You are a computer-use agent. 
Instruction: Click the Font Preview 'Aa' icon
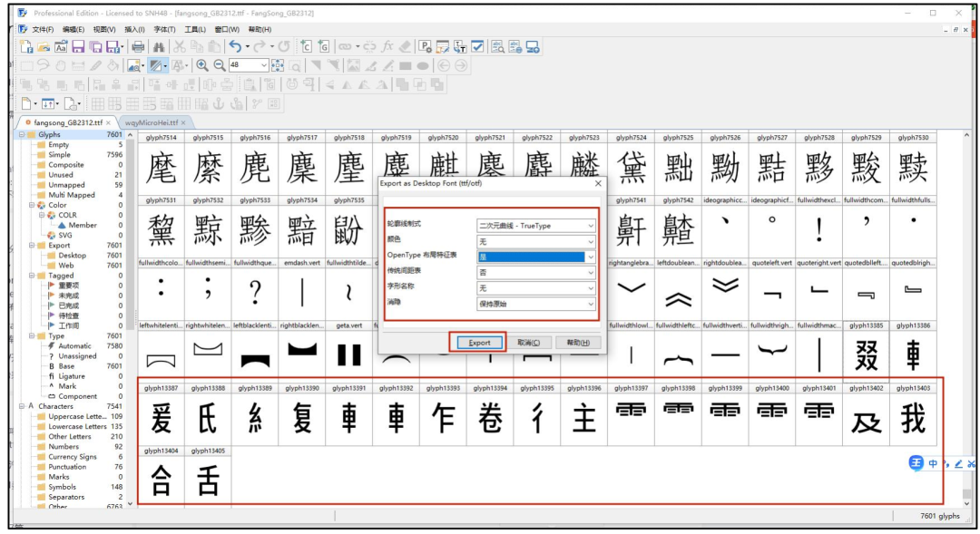(61, 47)
